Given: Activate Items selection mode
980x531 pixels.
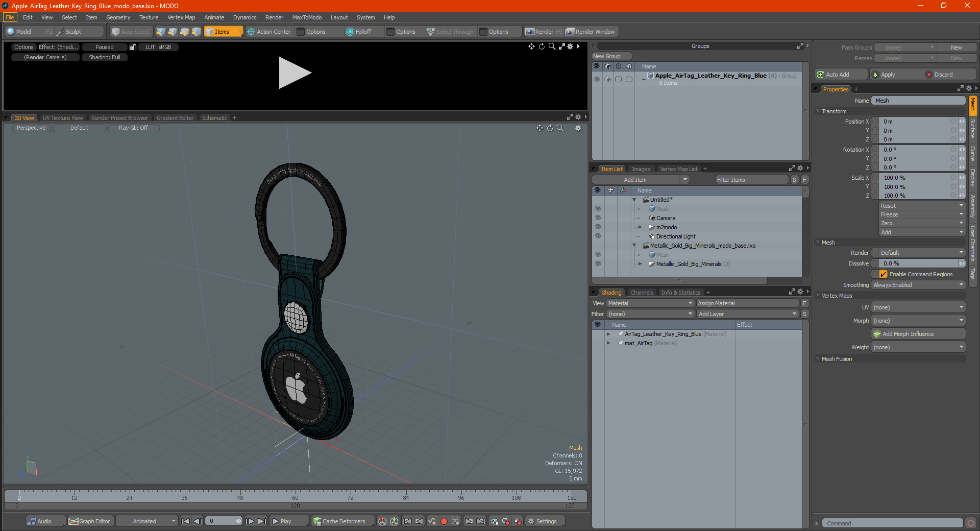Looking at the screenshot, I should 223,32.
